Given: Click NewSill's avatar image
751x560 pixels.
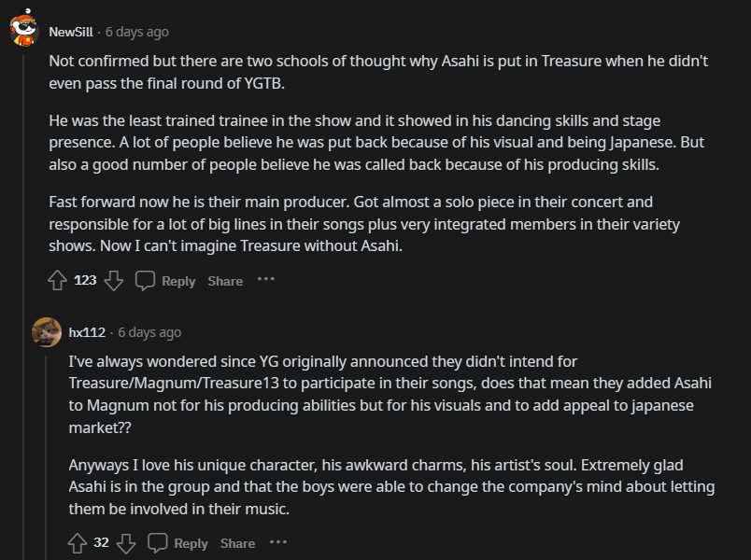Looking at the screenshot, I should tap(23, 30).
